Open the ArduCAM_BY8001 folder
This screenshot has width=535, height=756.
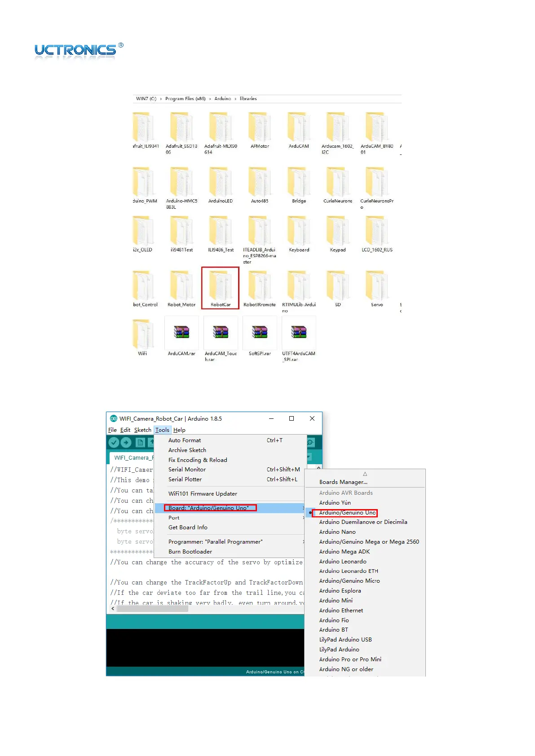377,133
